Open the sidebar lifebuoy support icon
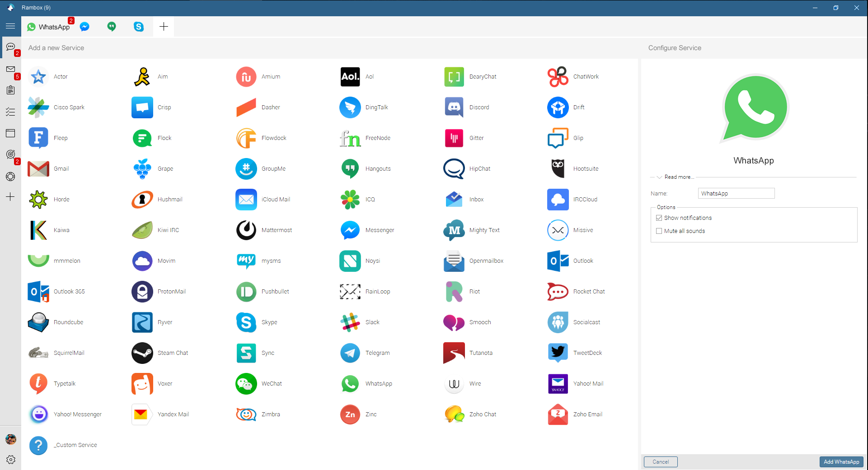The height and width of the screenshot is (470, 868). point(11,177)
